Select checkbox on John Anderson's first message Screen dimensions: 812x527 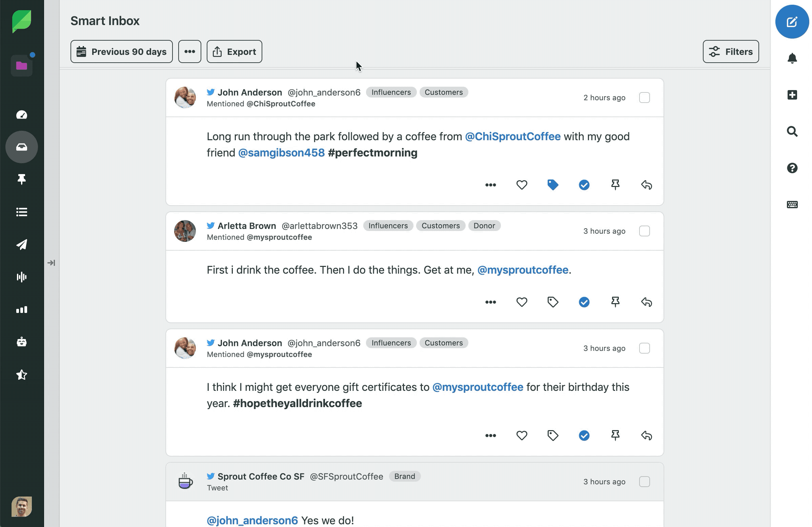tap(644, 98)
